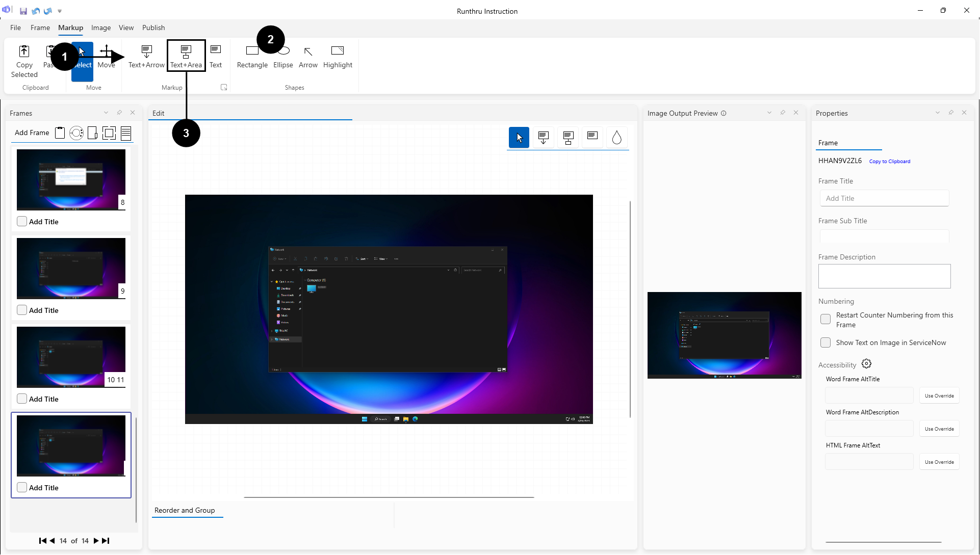980x555 pixels.
Task: Expand the Markup group dialog launcher
Action: (x=223, y=87)
